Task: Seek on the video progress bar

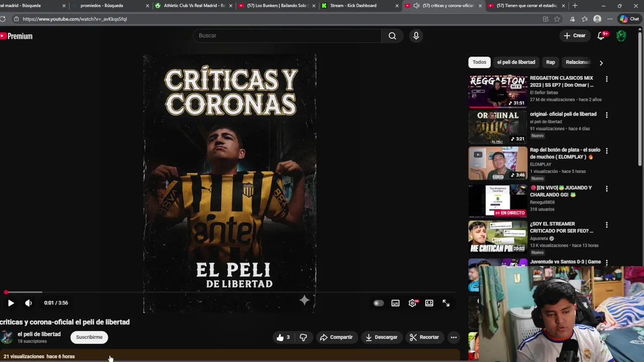Action: (229, 292)
